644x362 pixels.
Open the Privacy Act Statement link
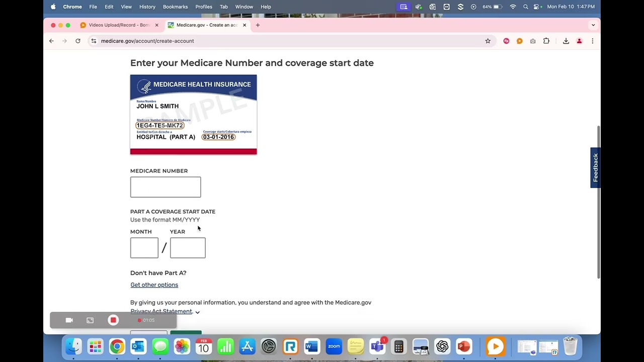coord(162,311)
